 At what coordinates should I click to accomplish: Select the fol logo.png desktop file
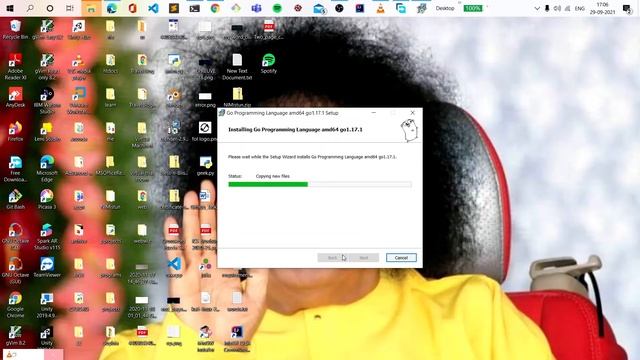coord(205,132)
